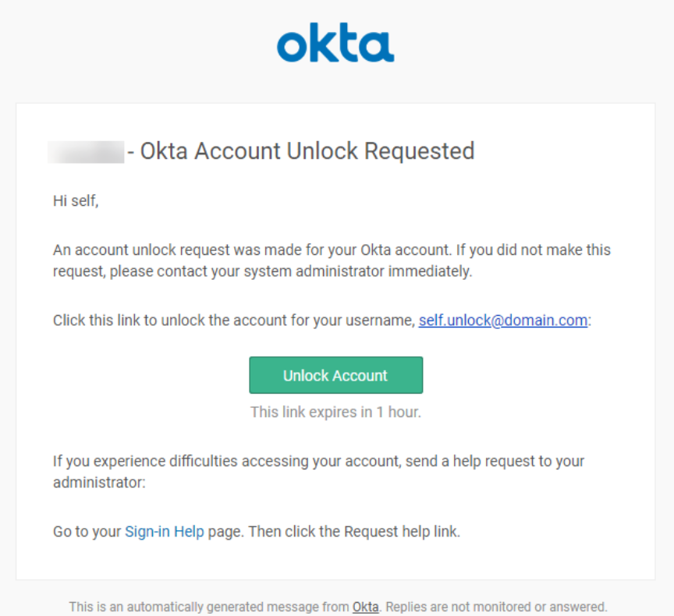Open the self.unlock@domain.com link
The image size is (674, 616).
[503, 320]
